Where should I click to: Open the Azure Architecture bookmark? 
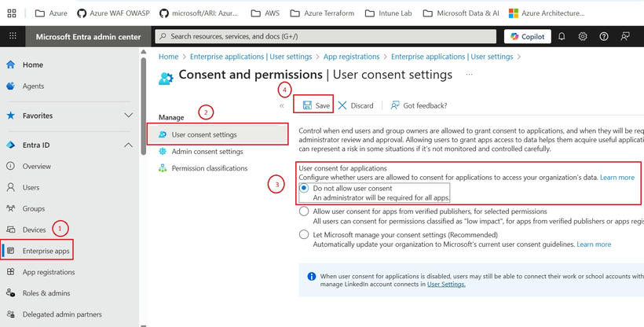(547, 13)
